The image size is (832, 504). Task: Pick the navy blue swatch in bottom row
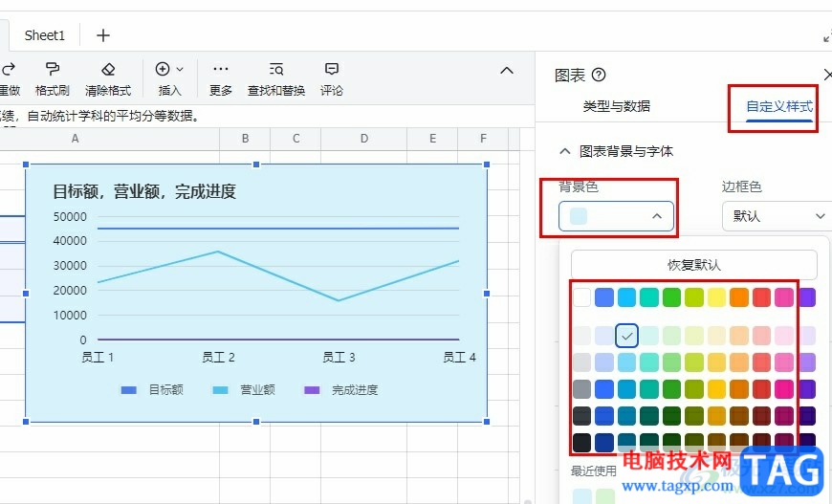(x=604, y=443)
